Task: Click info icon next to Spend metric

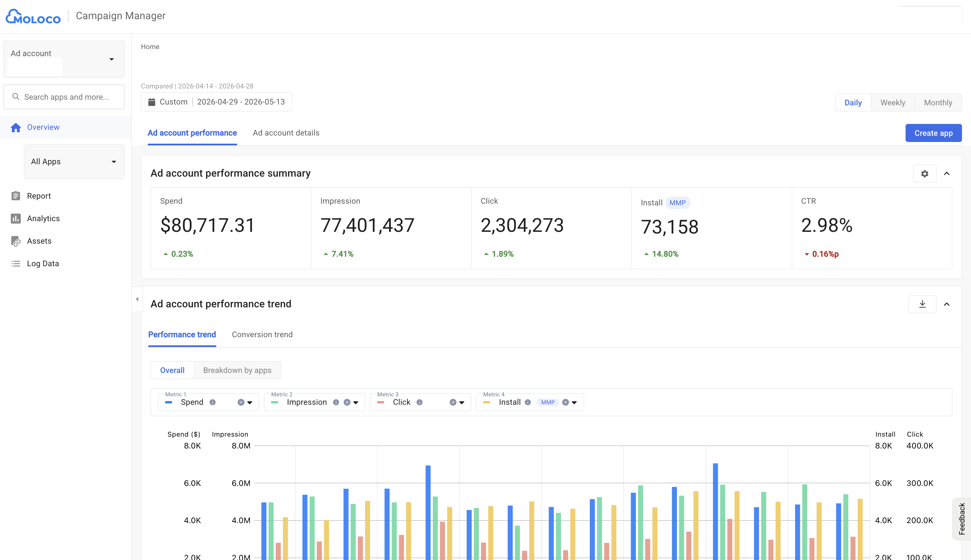Action: (213, 402)
